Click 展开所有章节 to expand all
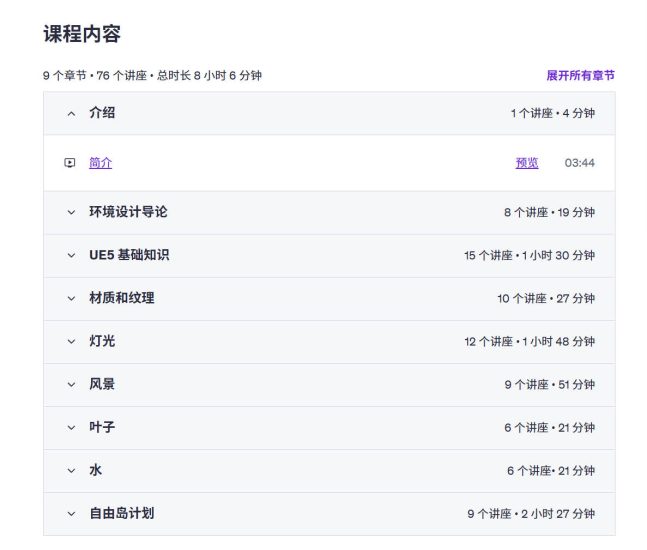The image size is (647, 550). click(581, 76)
